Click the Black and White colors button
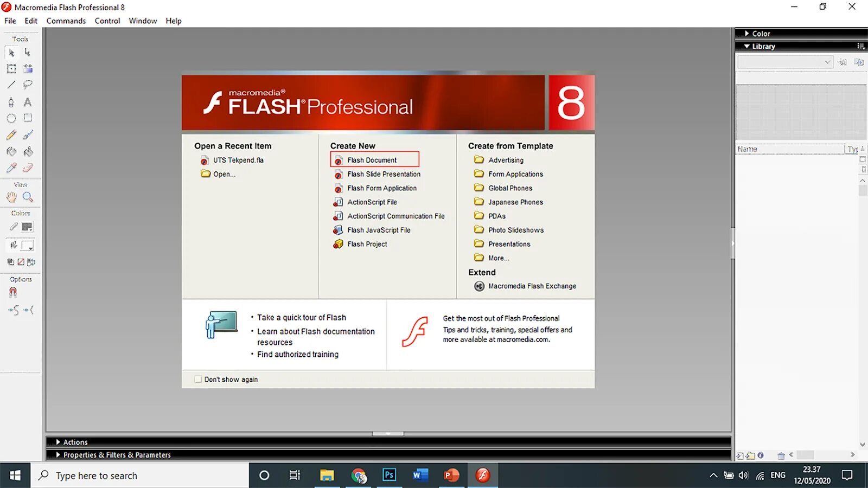Viewport: 868px width, 488px height. pyautogui.click(x=11, y=262)
